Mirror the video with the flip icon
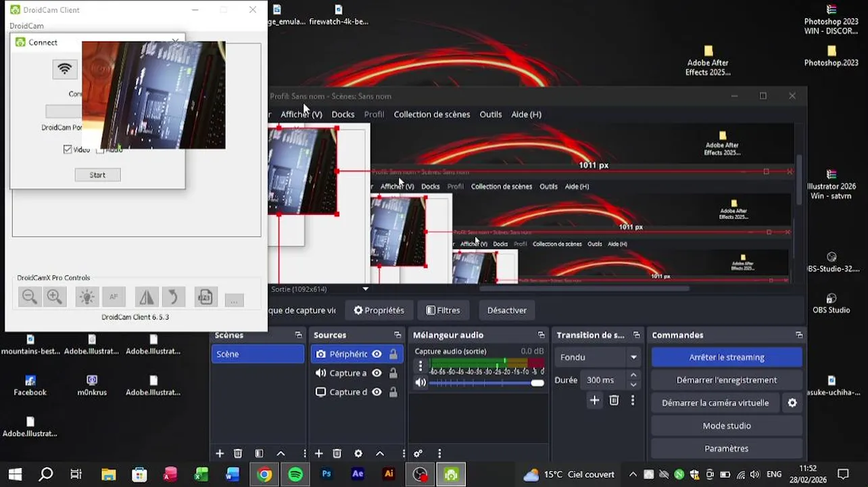Viewport: 868px width, 487px height. click(146, 297)
